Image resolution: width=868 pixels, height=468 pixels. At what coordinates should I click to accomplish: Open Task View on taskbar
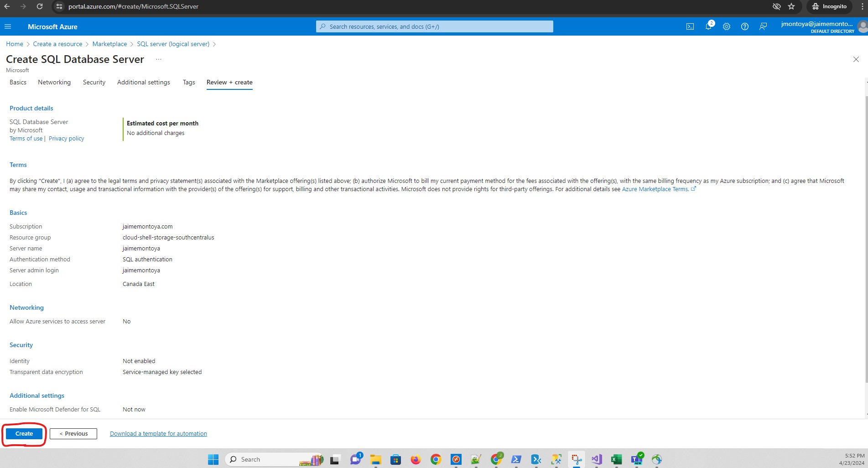(x=335, y=459)
